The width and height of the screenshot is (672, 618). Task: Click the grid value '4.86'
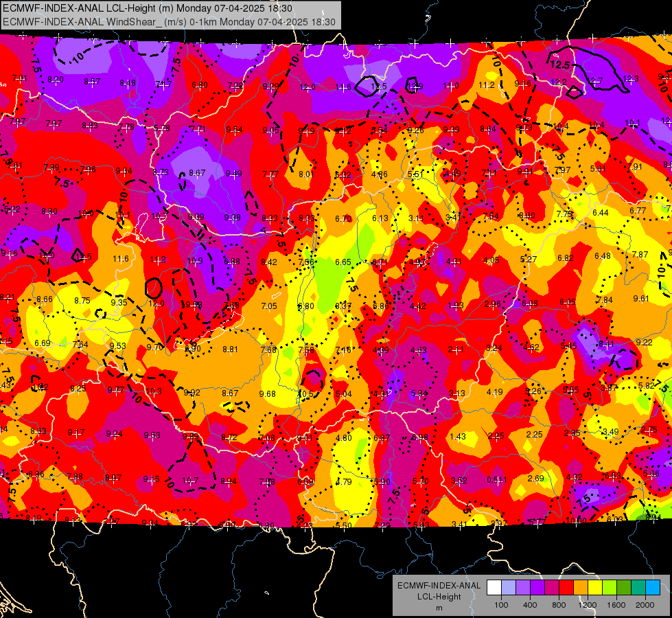tap(380, 174)
